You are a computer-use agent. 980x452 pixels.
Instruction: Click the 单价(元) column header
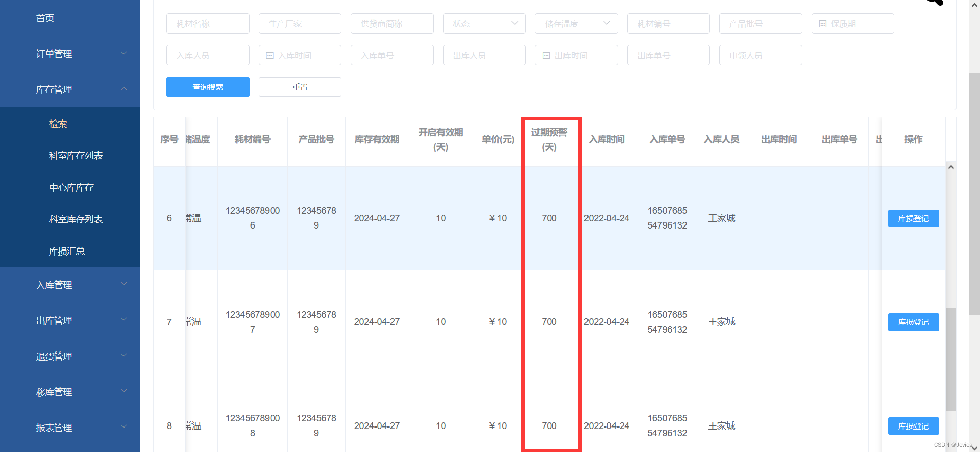coord(498,139)
